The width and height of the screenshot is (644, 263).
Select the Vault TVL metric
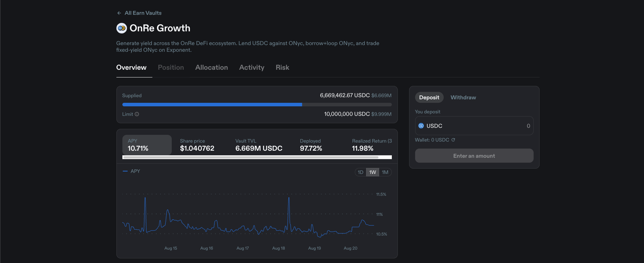point(259,145)
